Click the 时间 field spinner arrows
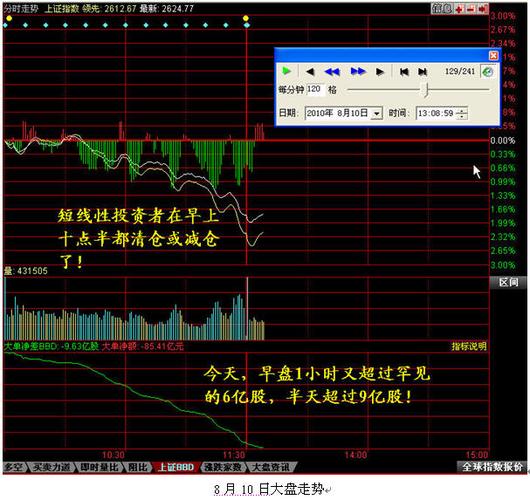Screen dimensions: 530x500 (461, 113)
